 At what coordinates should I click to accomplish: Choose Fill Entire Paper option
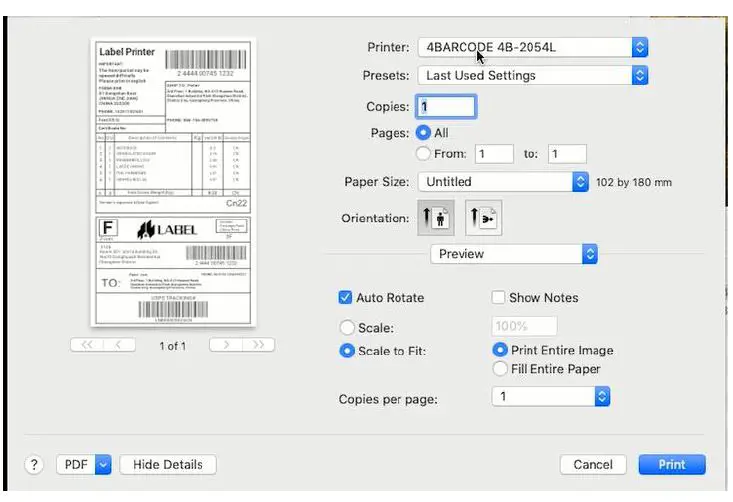(500, 369)
